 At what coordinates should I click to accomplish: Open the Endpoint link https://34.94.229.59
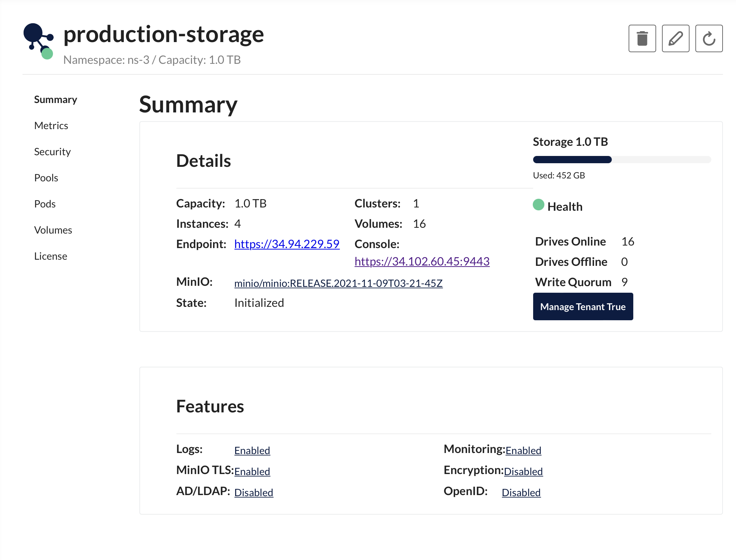287,244
